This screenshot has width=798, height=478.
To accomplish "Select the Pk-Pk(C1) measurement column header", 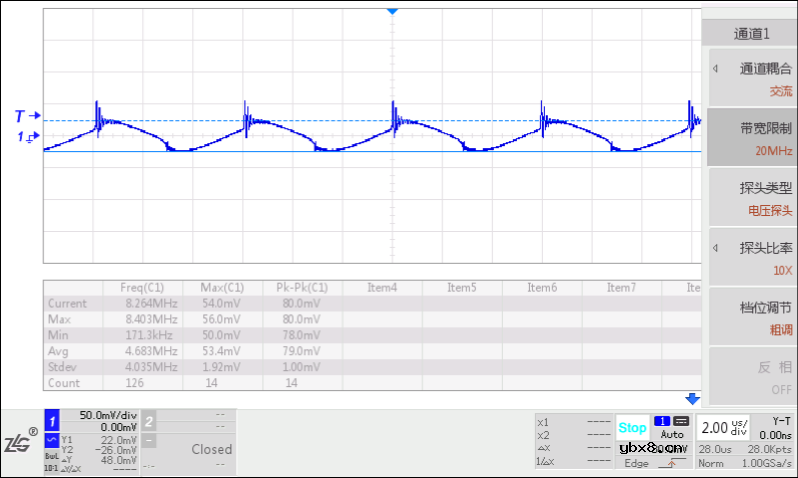I will [x=301, y=288].
